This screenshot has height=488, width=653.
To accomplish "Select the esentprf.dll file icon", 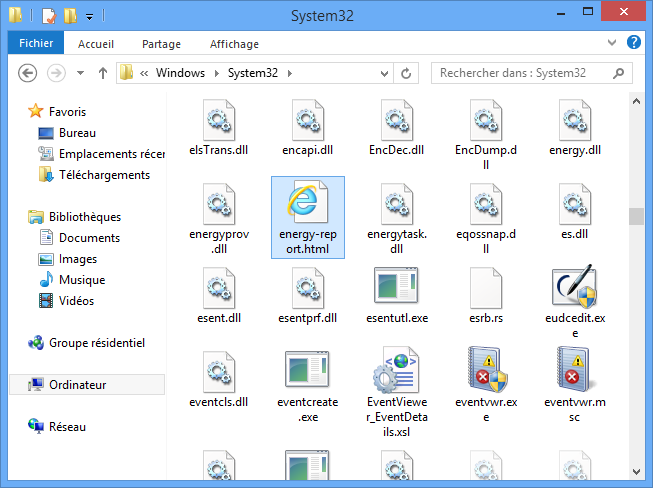I will (308, 288).
